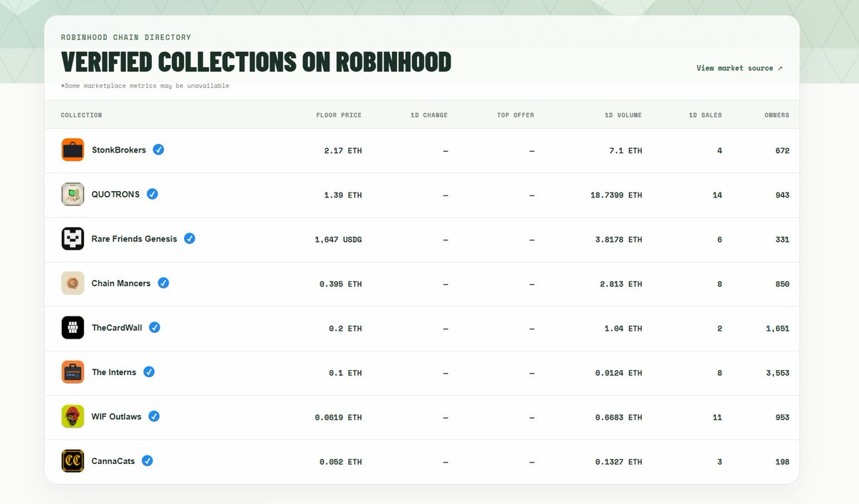Click verified badge next to Chain Mancers
This screenshot has width=859, height=504.
tap(163, 282)
